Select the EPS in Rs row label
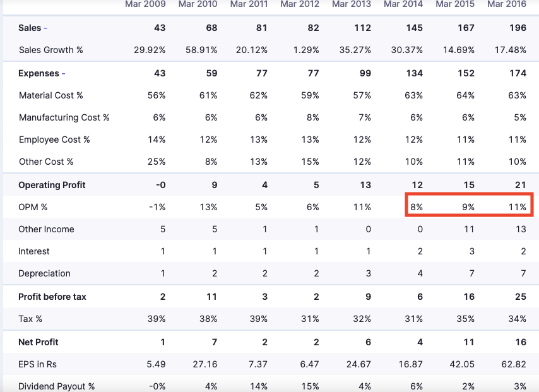539x392 pixels. pos(38,364)
